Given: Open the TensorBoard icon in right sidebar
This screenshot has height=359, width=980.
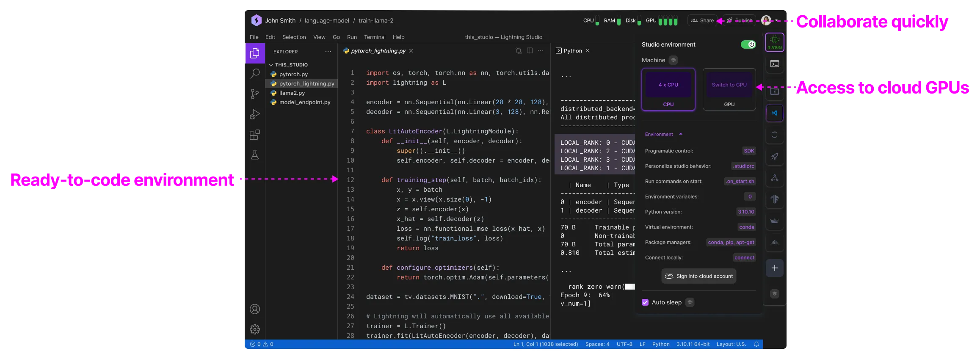Looking at the screenshot, I should [775, 199].
